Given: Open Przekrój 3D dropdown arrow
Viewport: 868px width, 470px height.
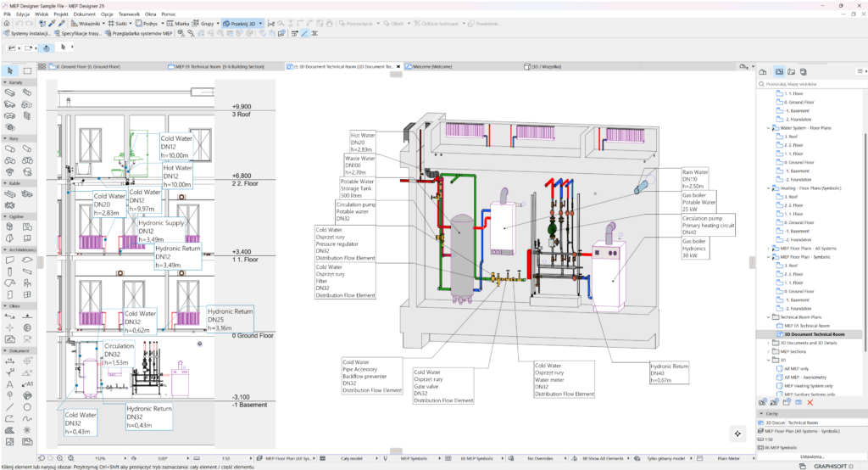Looking at the screenshot, I should pyautogui.click(x=261, y=24).
